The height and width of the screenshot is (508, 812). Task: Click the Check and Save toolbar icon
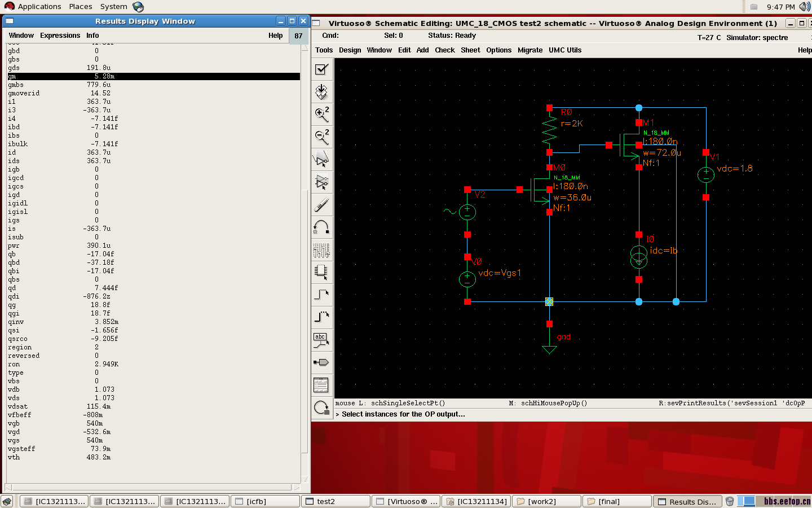coord(321,69)
